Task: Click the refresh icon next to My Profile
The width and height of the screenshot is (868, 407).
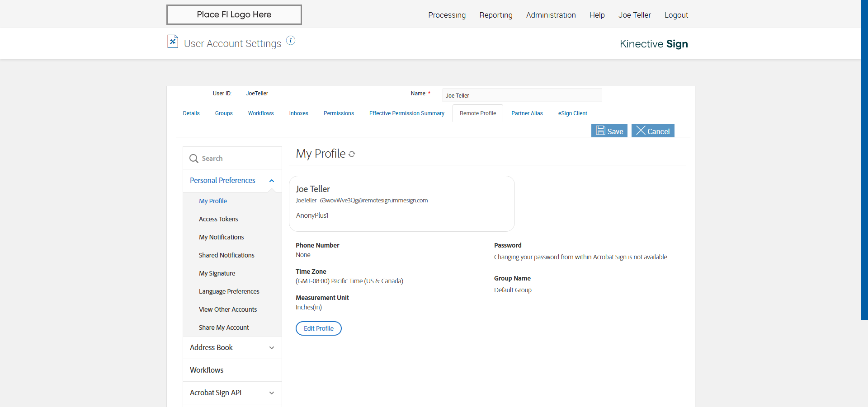Action: [352, 154]
